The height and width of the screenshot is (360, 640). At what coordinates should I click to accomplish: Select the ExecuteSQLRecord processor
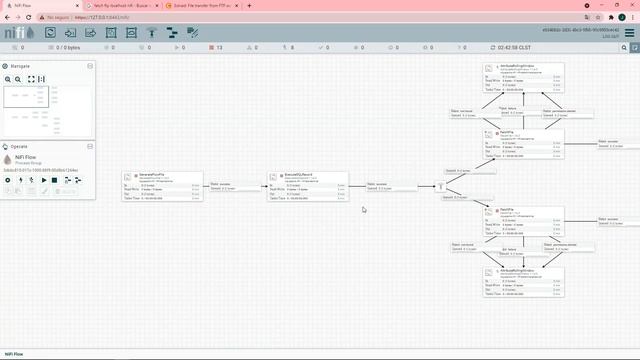[x=308, y=186]
